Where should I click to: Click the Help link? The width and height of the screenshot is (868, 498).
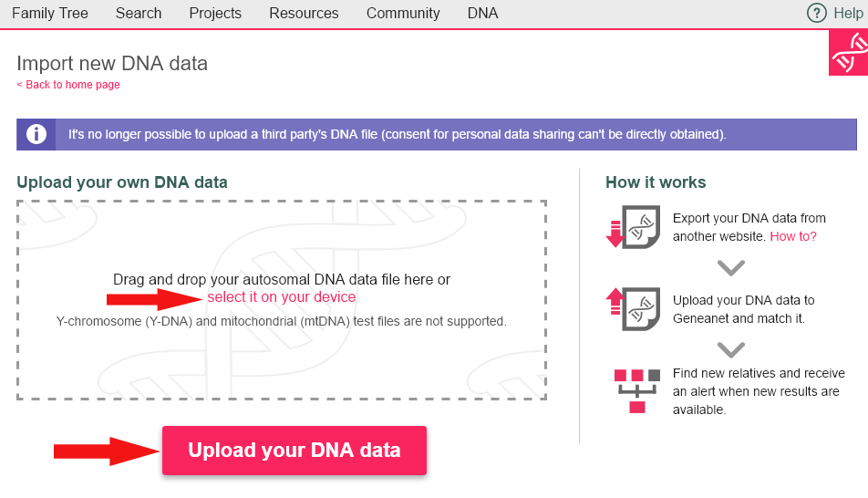tap(849, 14)
